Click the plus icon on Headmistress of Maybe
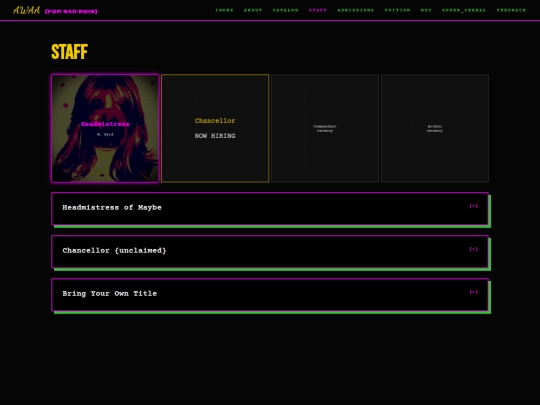The image size is (540, 405). pos(474,206)
